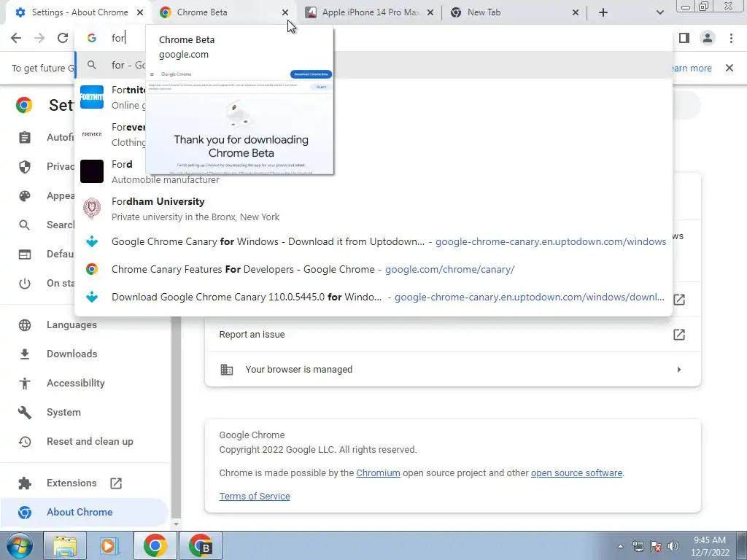The height and width of the screenshot is (560, 747).
Task: Click the Languages globe icon
Action: coord(25,324)
